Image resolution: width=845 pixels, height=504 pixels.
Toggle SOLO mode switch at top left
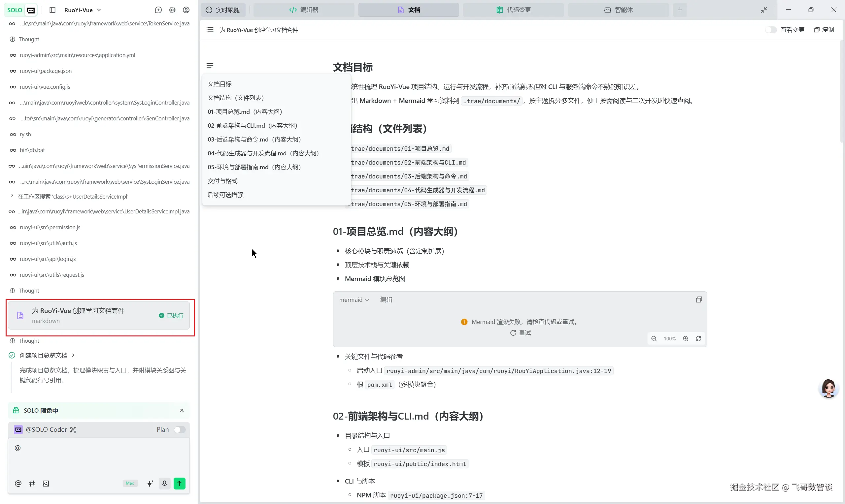coord(21,10)
